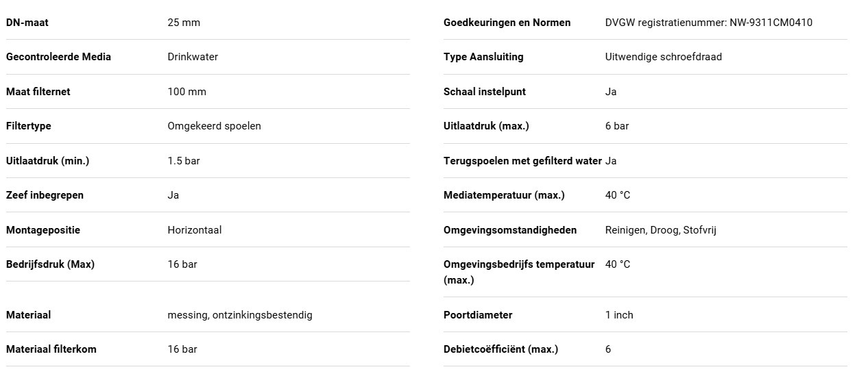This screenshot has height=376, width=868.
Task: Click the Materiaal filterkom label
Action: click(51, 349)
